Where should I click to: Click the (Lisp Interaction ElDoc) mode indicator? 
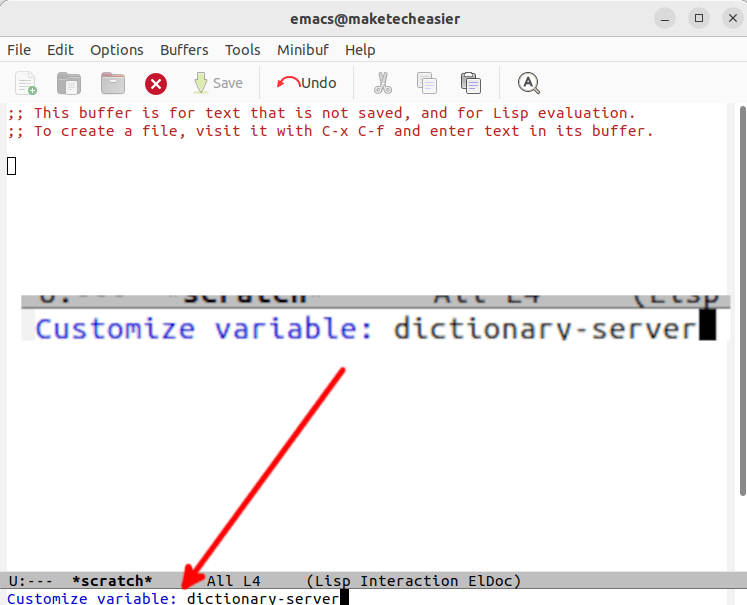click(x=414, y=581)
